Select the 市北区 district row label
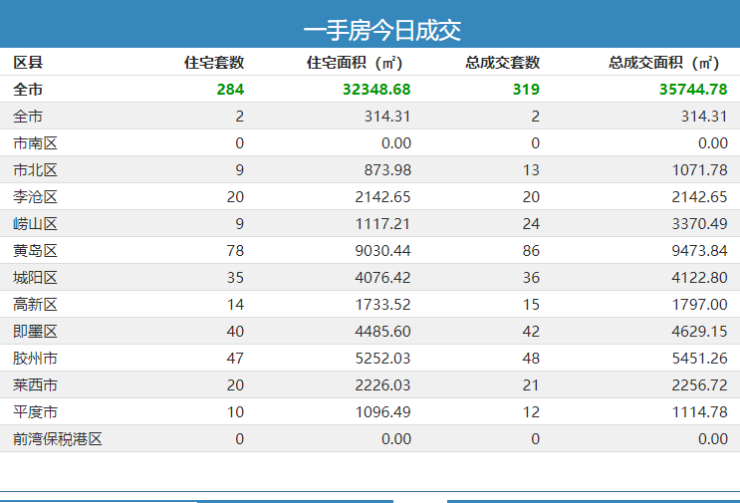 pos(35,170)
